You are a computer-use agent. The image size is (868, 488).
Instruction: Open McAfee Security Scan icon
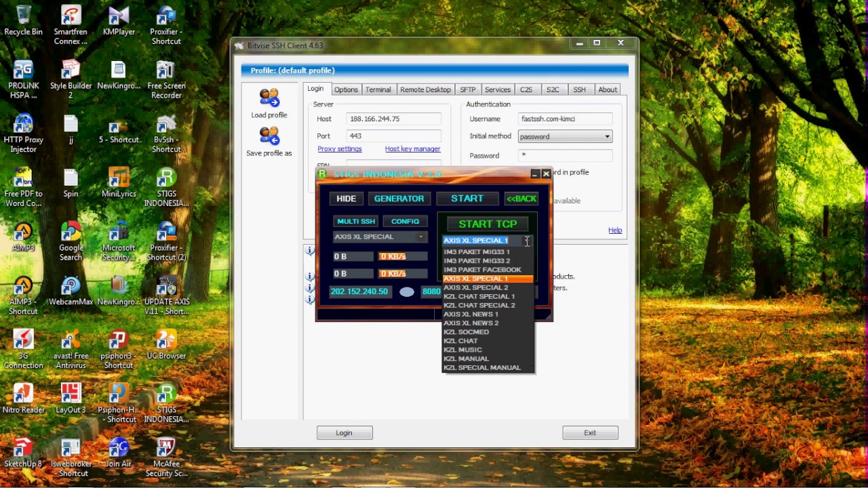pos(166,457)
